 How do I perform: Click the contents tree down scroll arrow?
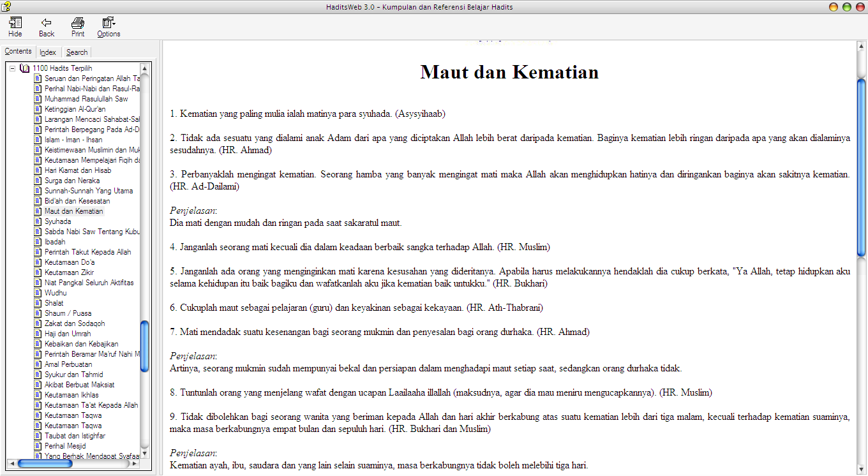coord(144,454)
